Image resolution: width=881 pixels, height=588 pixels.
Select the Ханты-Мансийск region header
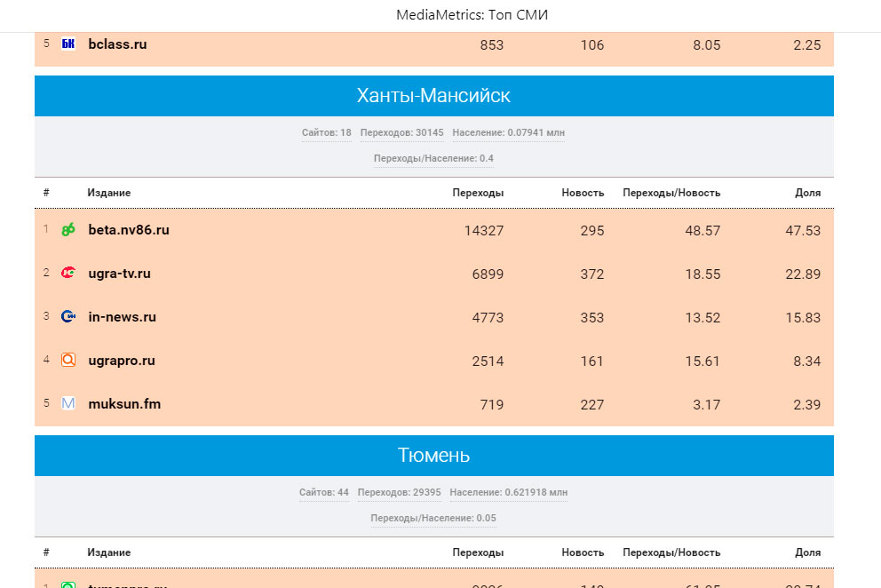pyautogui.click(x=433, y=96)
